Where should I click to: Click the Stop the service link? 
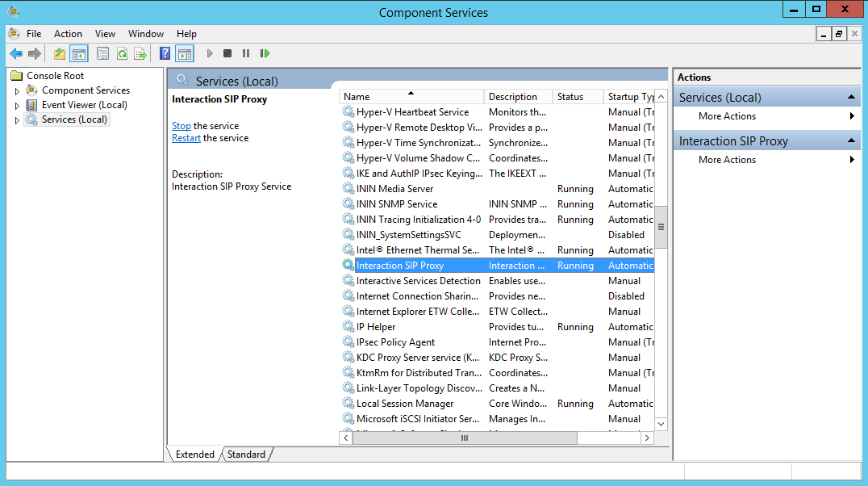(182, 126)
